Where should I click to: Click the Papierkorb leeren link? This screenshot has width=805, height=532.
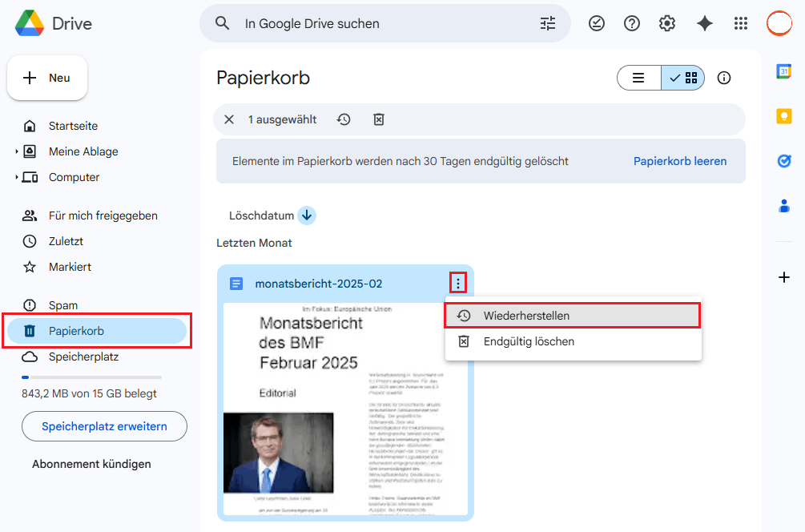point(679,161)
